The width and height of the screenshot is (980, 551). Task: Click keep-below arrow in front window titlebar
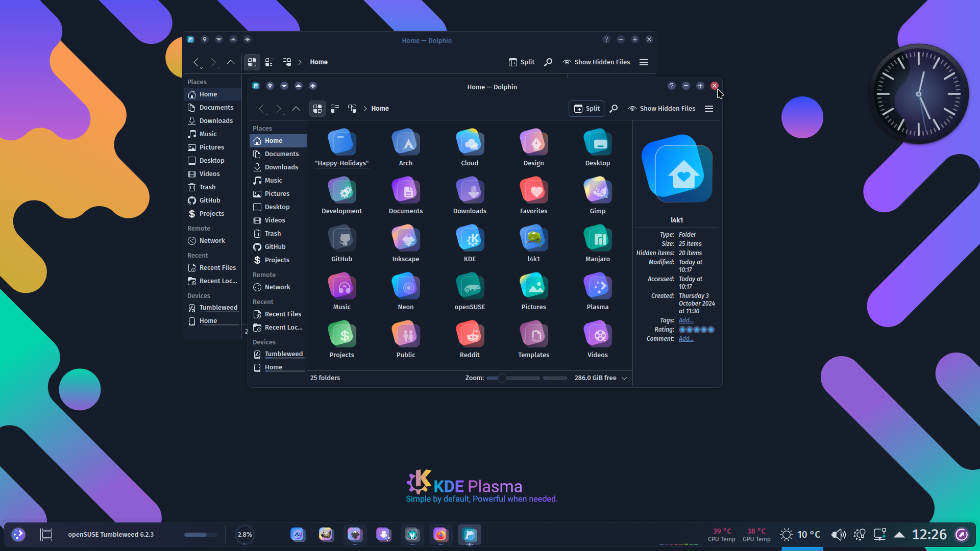[x=284, y=86]
